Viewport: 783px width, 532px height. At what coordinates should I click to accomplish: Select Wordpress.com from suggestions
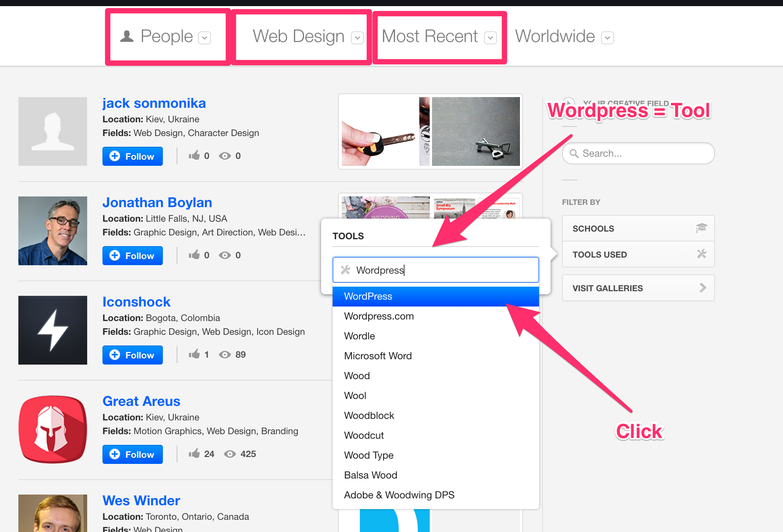point(435,316)
